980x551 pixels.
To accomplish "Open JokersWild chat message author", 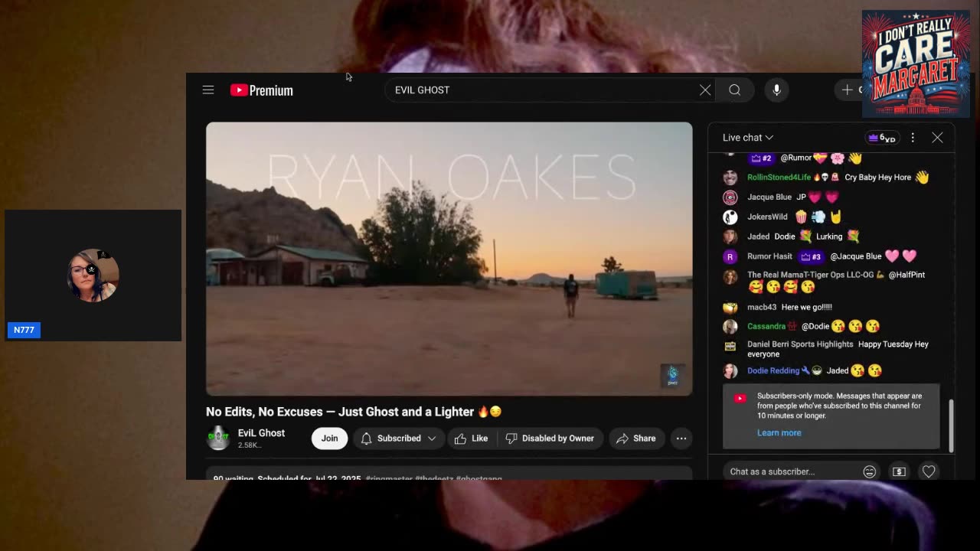I will [767, 217].
